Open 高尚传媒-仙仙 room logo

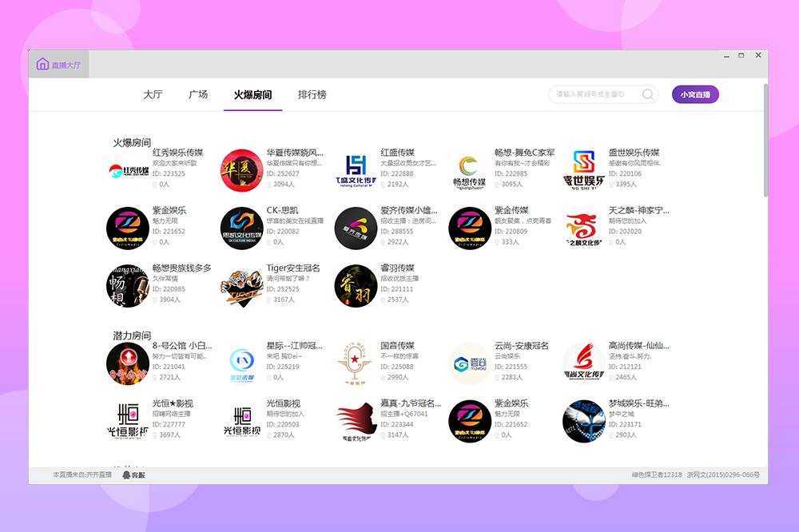pyautogui.click(x=584, y=363)
